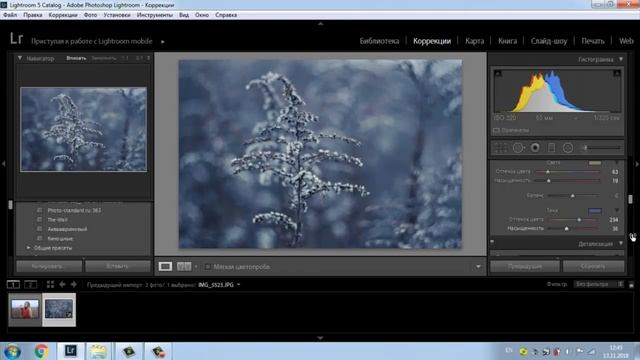640x360 pixels.
Task: Click the Lightroom mobile arrow next to header
Action: pos(163,42)
